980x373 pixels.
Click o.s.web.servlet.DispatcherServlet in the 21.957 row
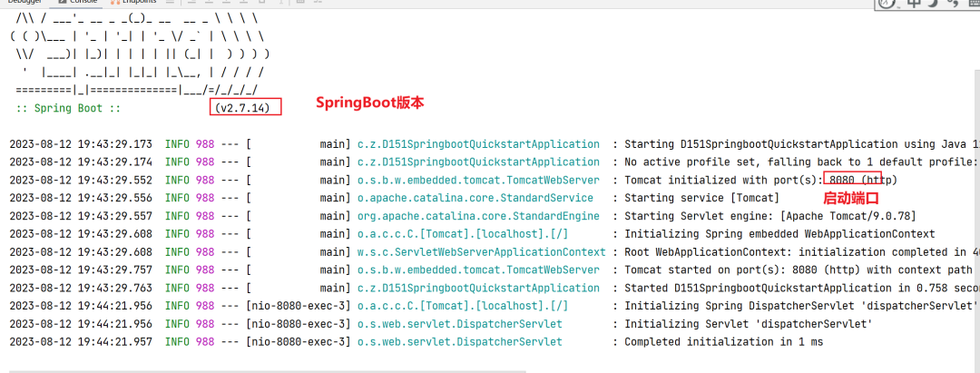coord(459,342)
